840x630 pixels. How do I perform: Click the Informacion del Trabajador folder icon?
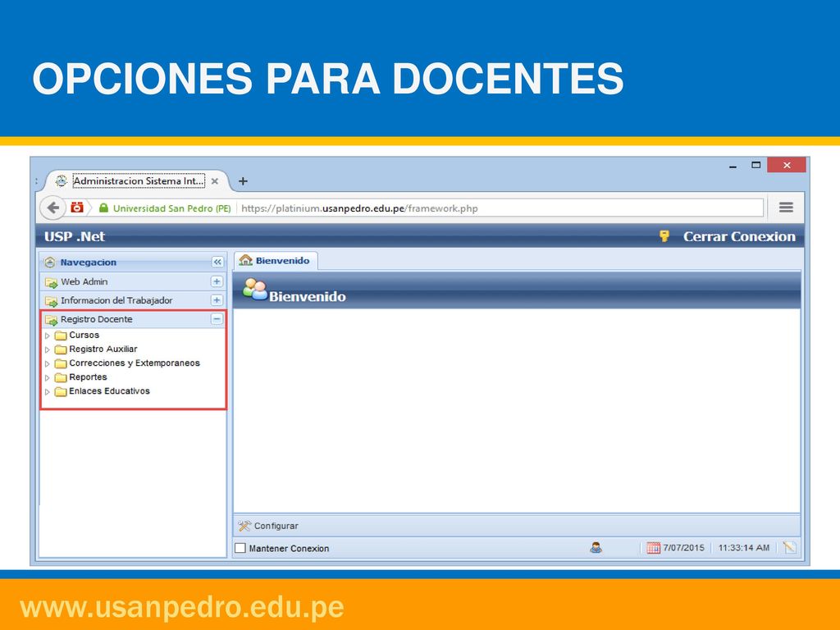51,300
